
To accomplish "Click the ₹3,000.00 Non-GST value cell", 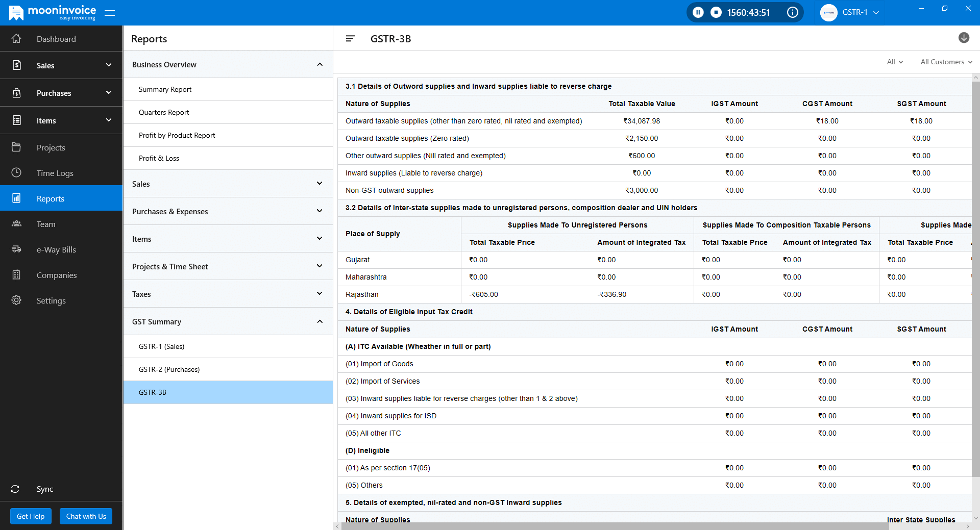I will pos(642,190).
